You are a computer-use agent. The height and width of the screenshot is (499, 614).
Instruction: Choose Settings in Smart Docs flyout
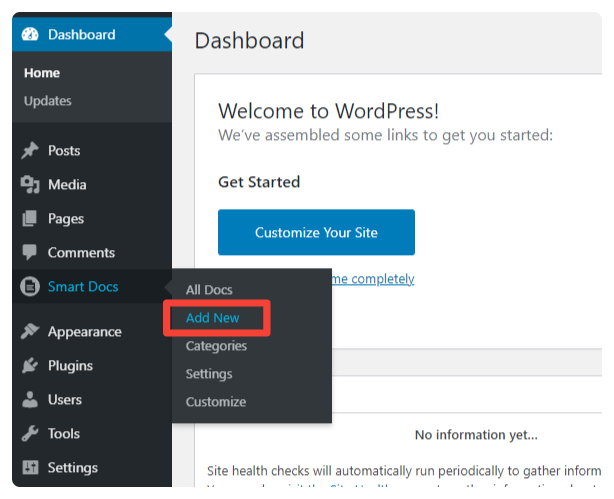point(209,374)
